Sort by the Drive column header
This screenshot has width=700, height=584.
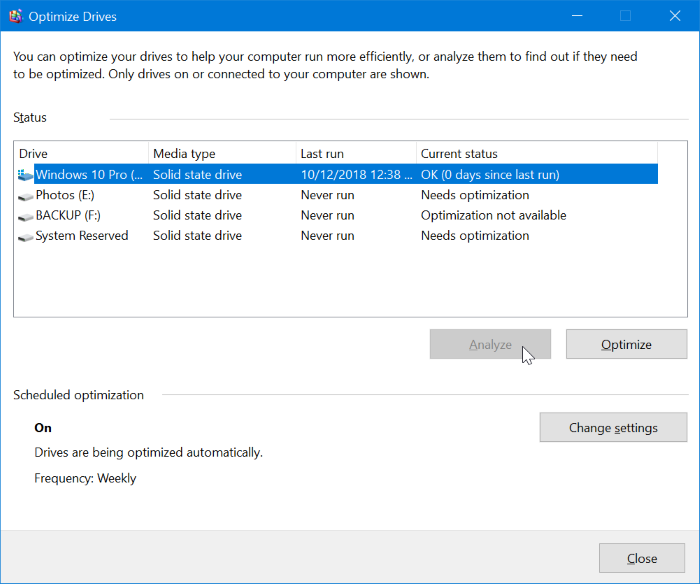(x=81, y=154)
